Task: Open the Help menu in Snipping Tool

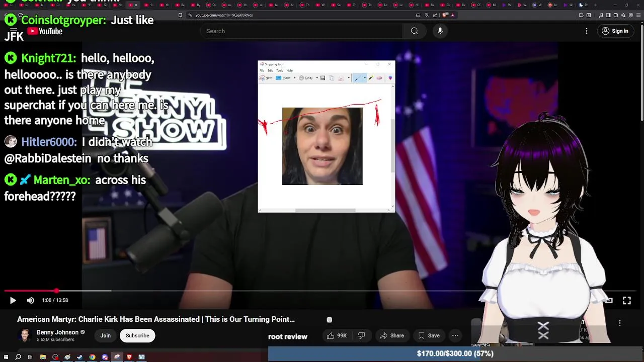Action: 289,71
